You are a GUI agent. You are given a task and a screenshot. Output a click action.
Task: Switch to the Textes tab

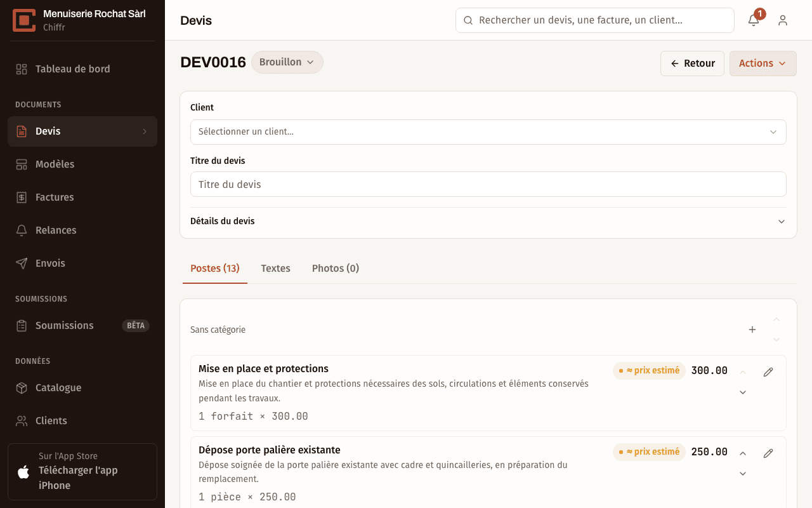275,269
